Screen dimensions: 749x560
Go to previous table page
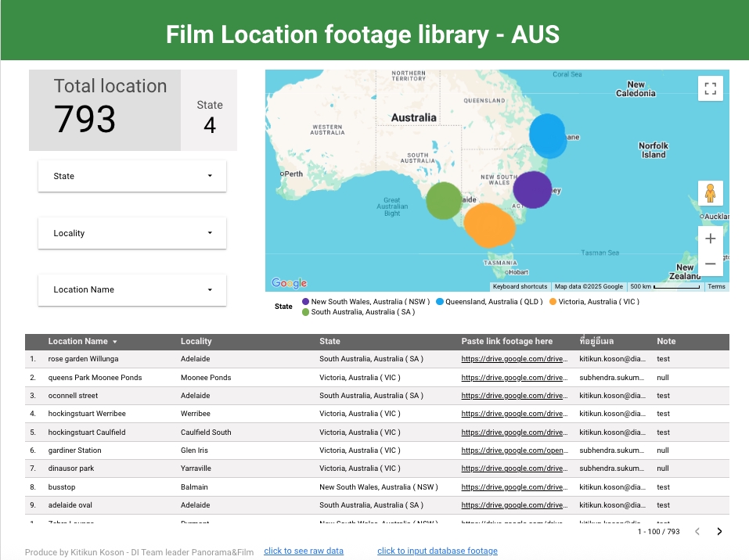coord(697,532)
